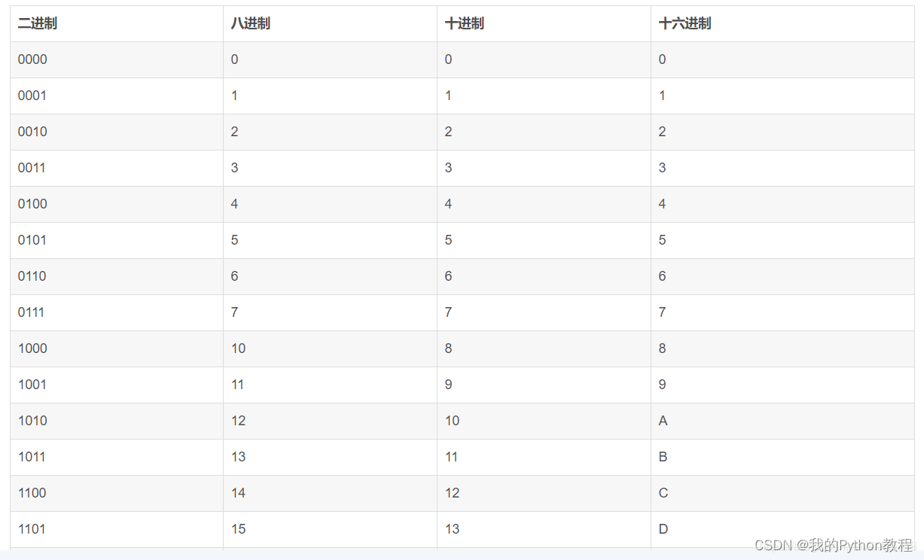Click hexadecimal value D
Screen dimensions: 924x560
coord(663,529)
